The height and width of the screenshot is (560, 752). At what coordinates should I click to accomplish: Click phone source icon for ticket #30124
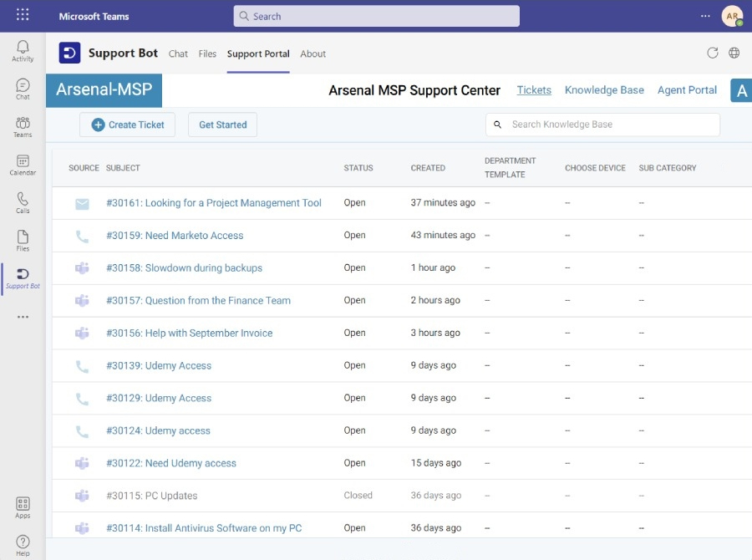click(x=82, y=432)
